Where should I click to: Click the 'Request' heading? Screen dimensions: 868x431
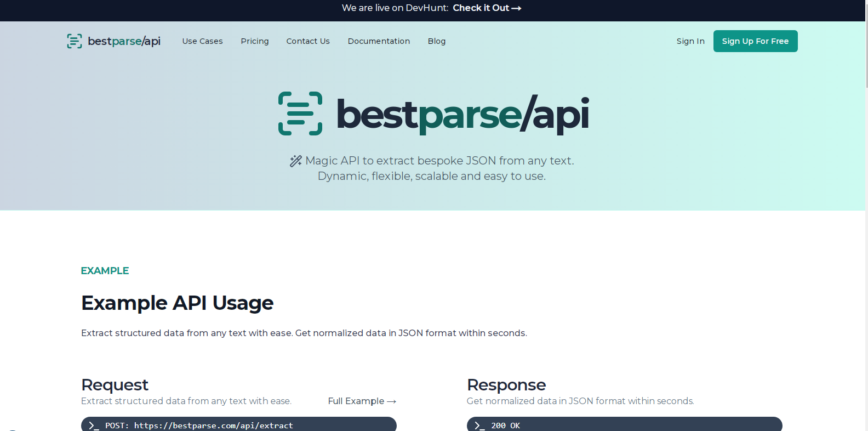(x=115, y=385)
